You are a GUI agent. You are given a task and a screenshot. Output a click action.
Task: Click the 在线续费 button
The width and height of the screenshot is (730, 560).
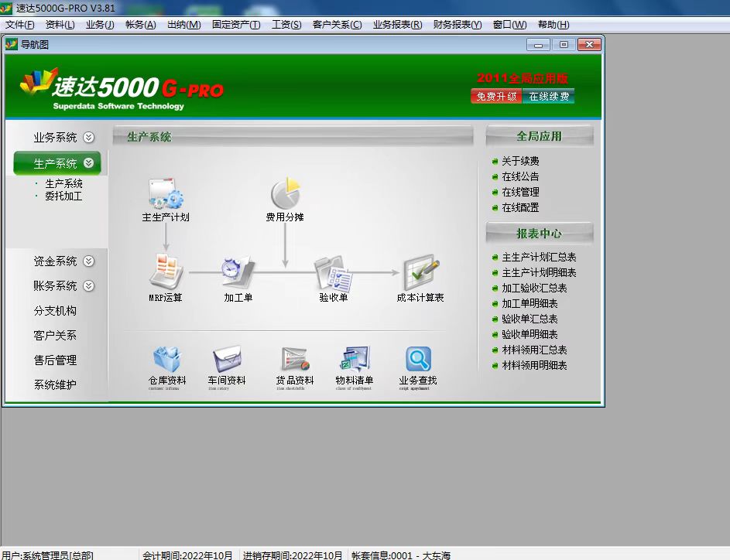click(549, 97)
